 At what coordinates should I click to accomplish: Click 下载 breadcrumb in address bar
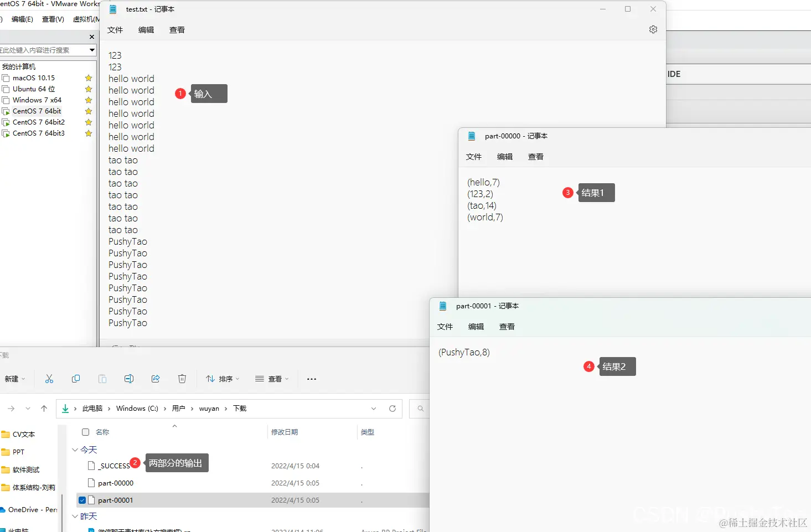(x=240, y=409)
